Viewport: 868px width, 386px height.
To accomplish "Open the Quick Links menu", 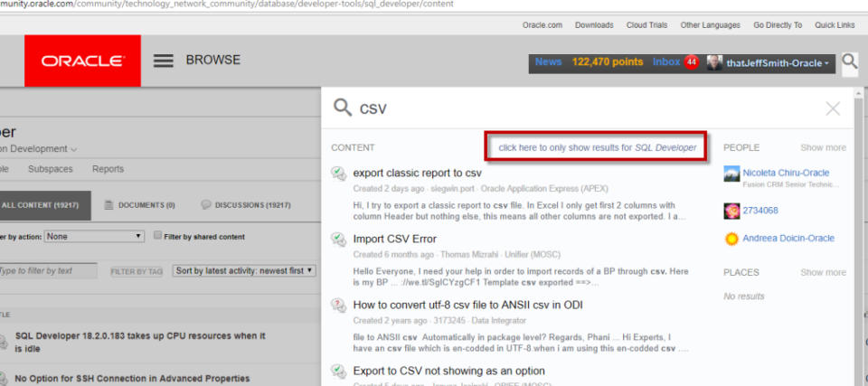I will 835,25.
